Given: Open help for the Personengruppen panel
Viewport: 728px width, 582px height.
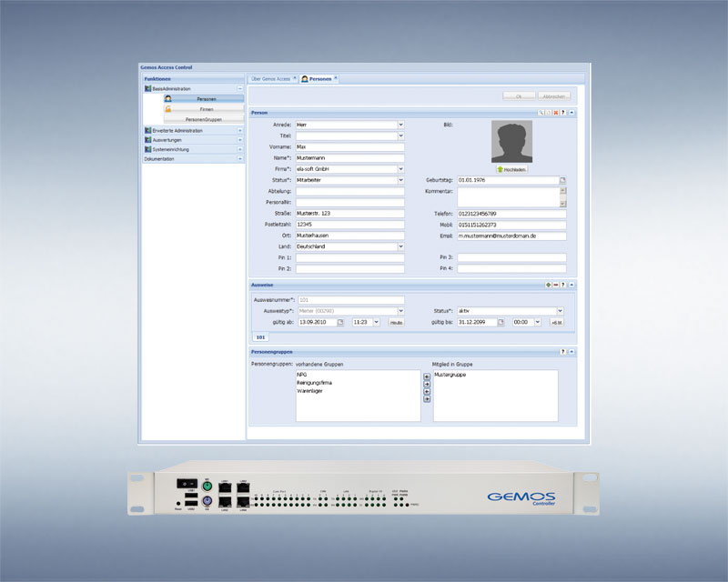Looking at the screenshot, I should [563, 352].
